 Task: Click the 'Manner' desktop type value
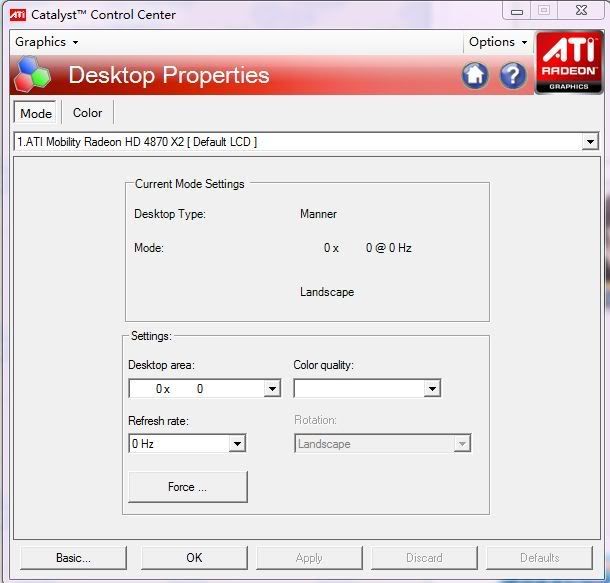pyautogui.click(x=318, y=214)
